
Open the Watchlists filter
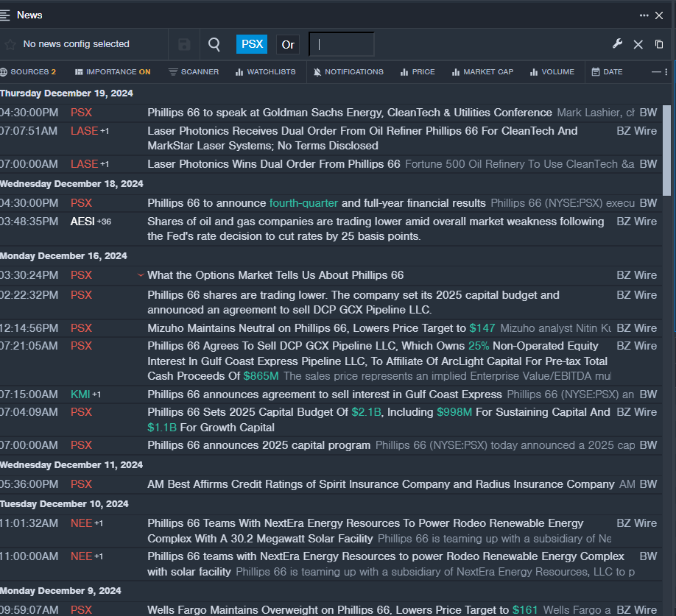(x=265, y=72)
